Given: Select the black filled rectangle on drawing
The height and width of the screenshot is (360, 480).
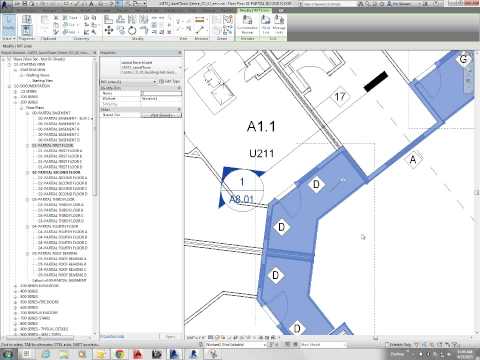Looking at the screenshot, I should click(376, 82).
